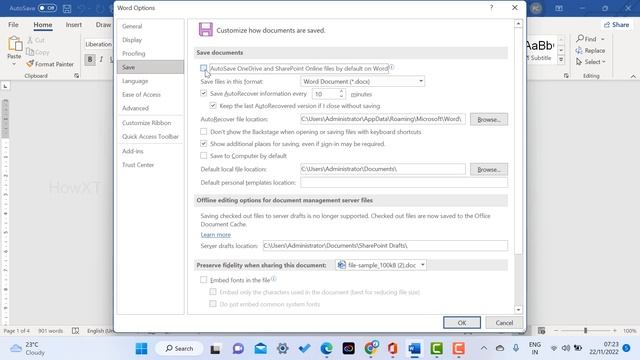Enable Save to Computer by default
Image resolution: width=640 pixels, height=360 pixels.
[x=204, y=156]
